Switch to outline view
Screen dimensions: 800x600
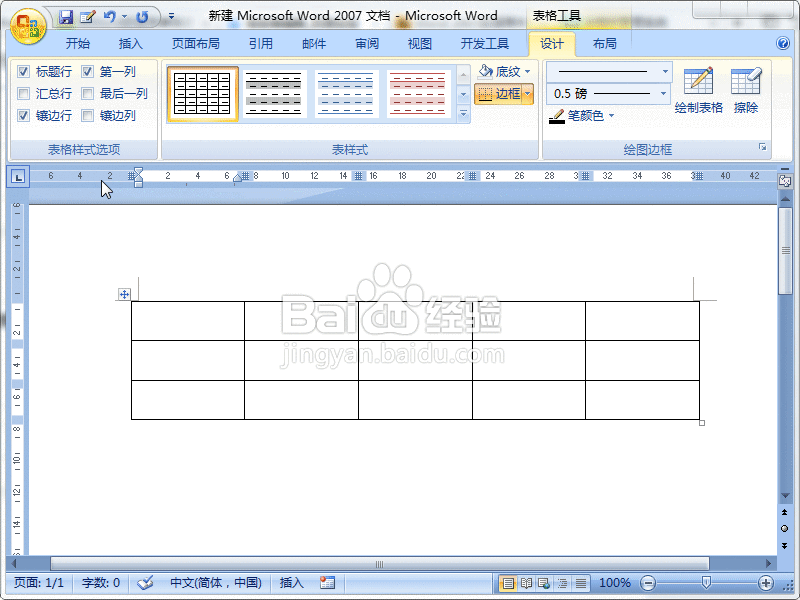point(562,583)
